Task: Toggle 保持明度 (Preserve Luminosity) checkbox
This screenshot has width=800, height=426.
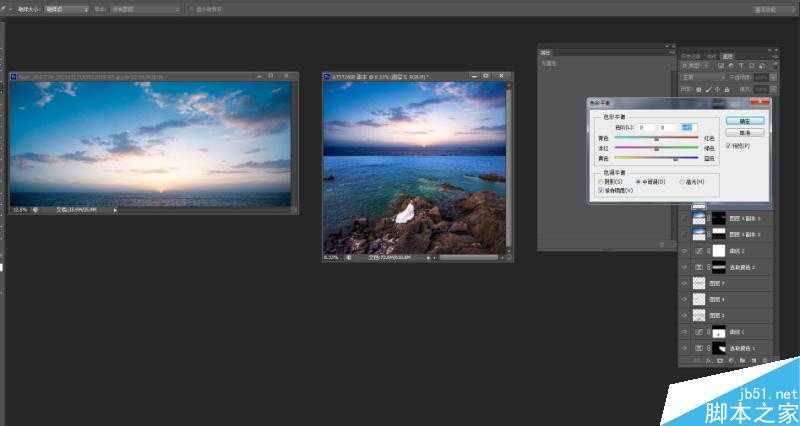Action: coord(600,189)
